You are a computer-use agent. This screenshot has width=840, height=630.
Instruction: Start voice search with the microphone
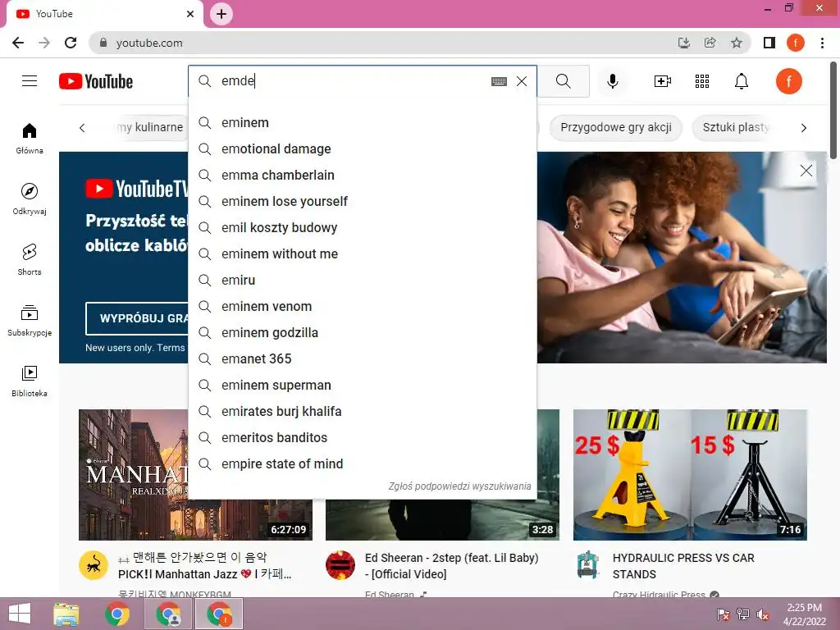613,81
